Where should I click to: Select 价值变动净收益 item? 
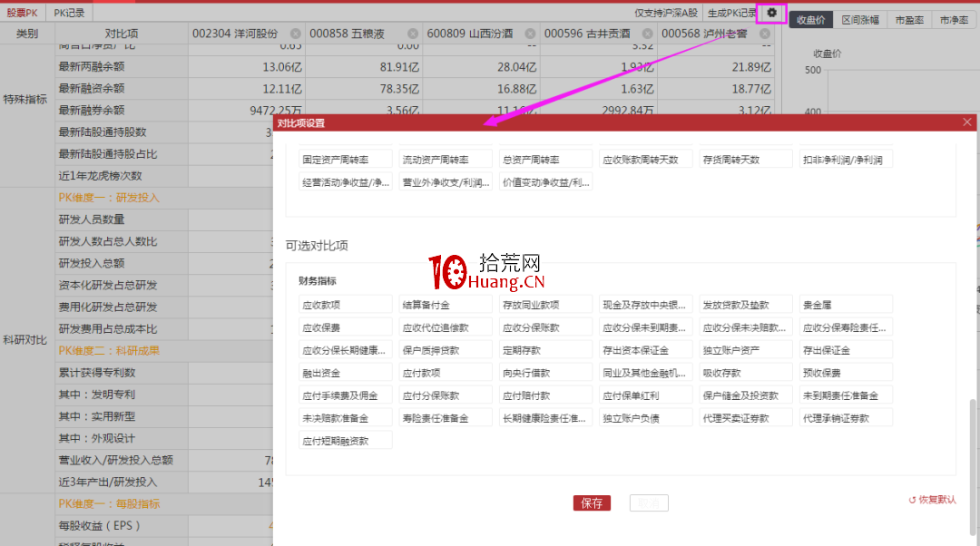(545, 182)
